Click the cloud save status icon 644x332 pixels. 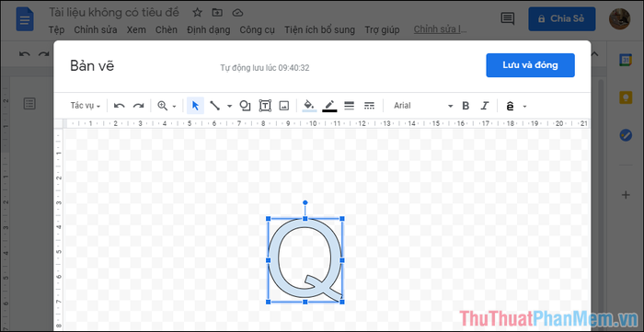click(237, 13)
